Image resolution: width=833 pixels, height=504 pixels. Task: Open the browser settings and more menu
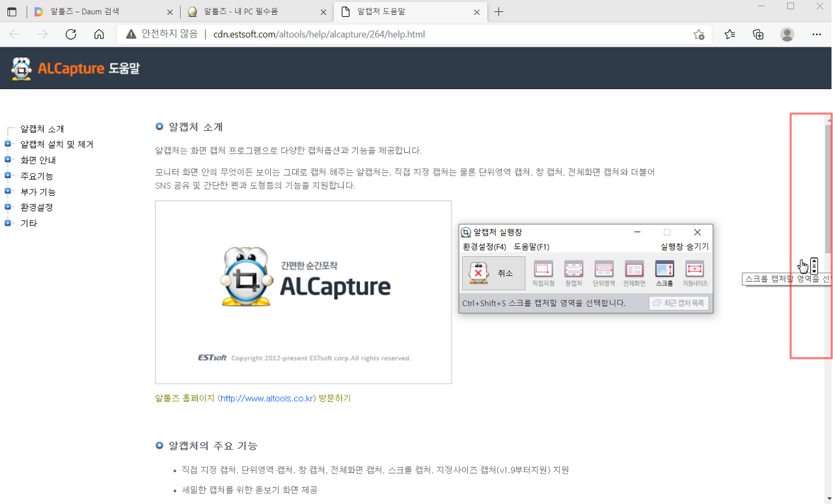[817, 34]
